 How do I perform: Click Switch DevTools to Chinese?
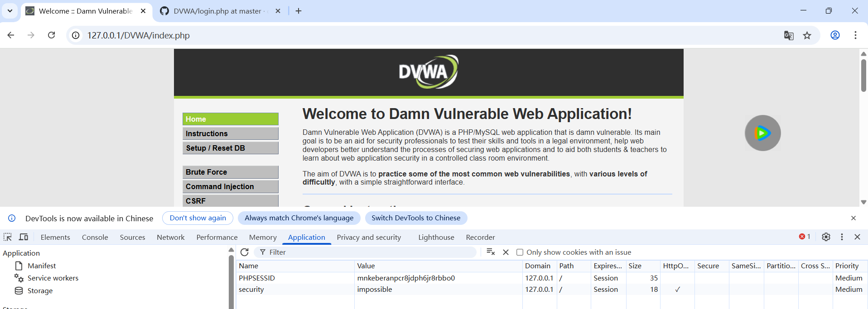(x=416, y=218)
